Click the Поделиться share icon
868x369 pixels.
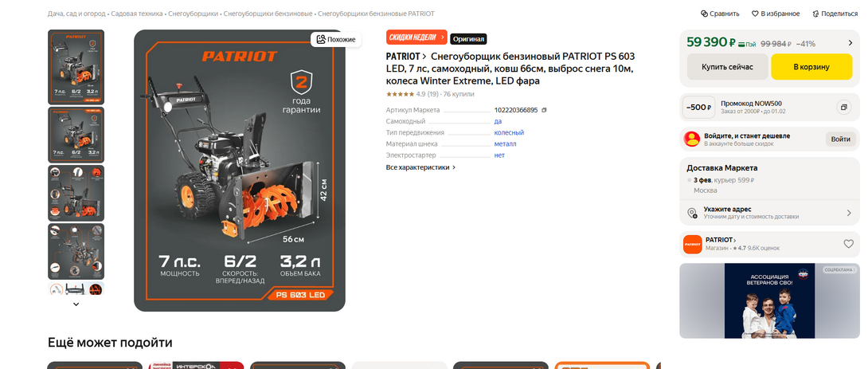pyautogui.click(x=815, y=14)
